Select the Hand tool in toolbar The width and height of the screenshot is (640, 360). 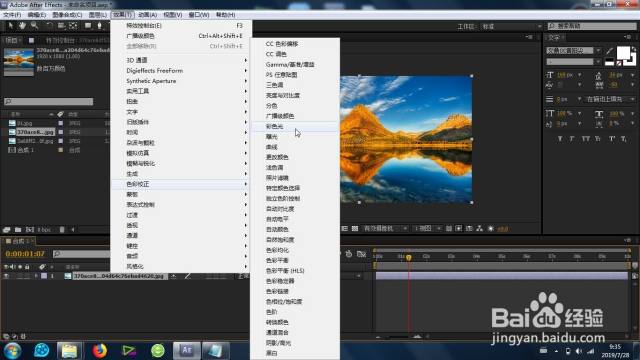[x=22, y=26]
